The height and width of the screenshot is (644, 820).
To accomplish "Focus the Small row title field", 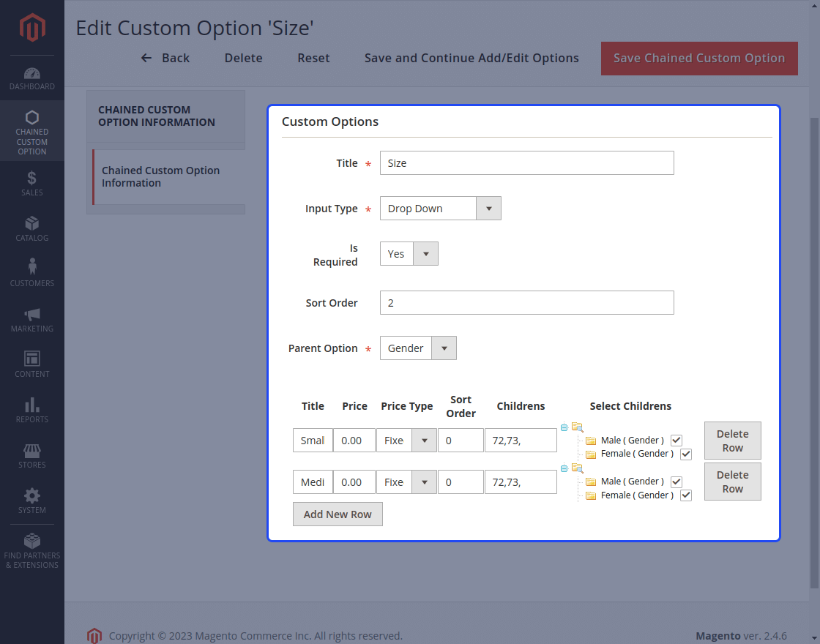I will click(x=313, y=440).
